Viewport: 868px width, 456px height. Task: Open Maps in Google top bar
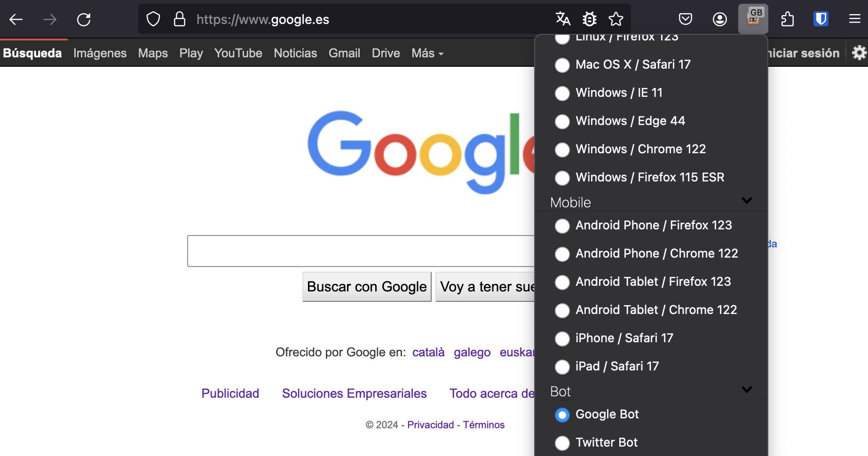[x=153, y=53]
